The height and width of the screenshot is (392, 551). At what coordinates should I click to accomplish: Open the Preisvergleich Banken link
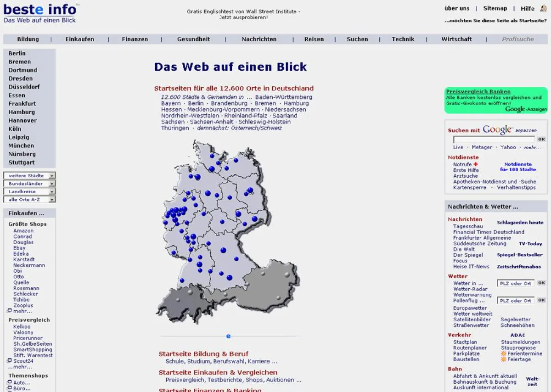pyautogui.click(x=479, y=91)
